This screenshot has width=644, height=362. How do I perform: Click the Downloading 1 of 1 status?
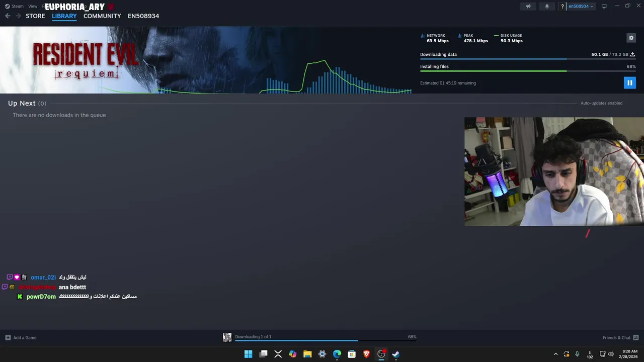[x=253, y=337]
